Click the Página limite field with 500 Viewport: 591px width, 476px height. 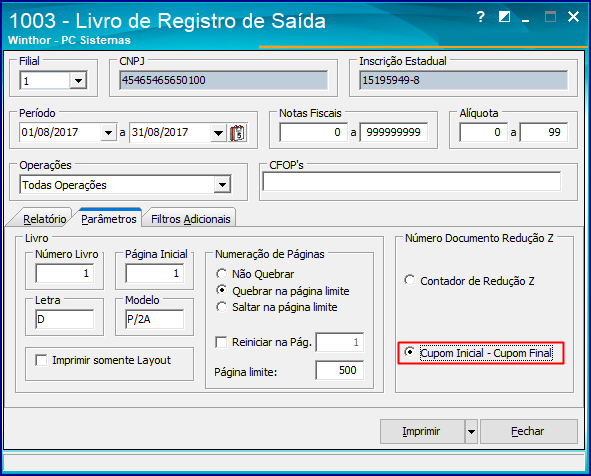340,370
